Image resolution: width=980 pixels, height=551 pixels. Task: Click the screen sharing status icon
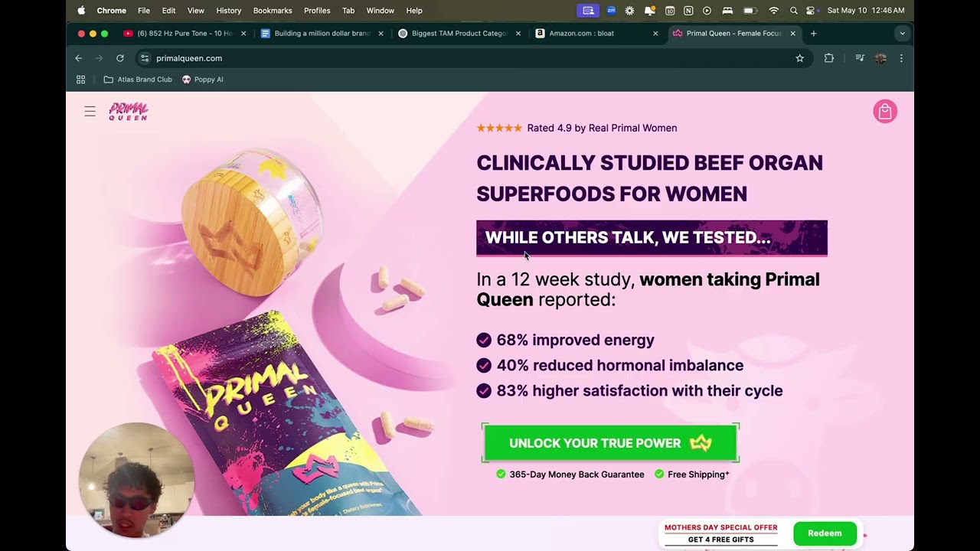pos(588,11)
